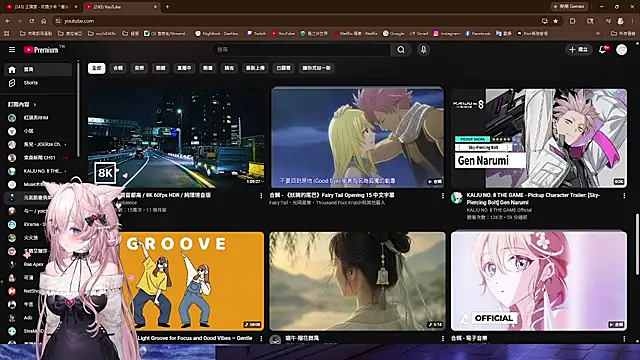Open the extensions puzzle icon
The width and height of the screenshot is (640, 360).
(572, 21)
